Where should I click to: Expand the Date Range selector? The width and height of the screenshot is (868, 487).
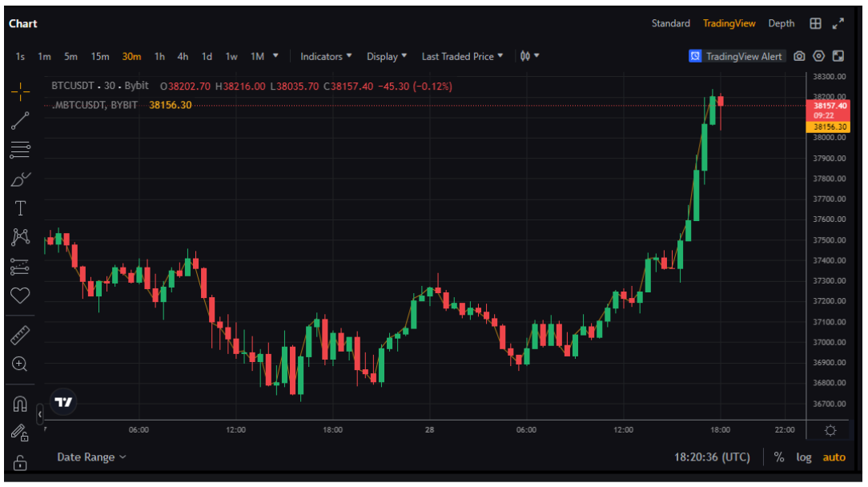pos(91,457)
